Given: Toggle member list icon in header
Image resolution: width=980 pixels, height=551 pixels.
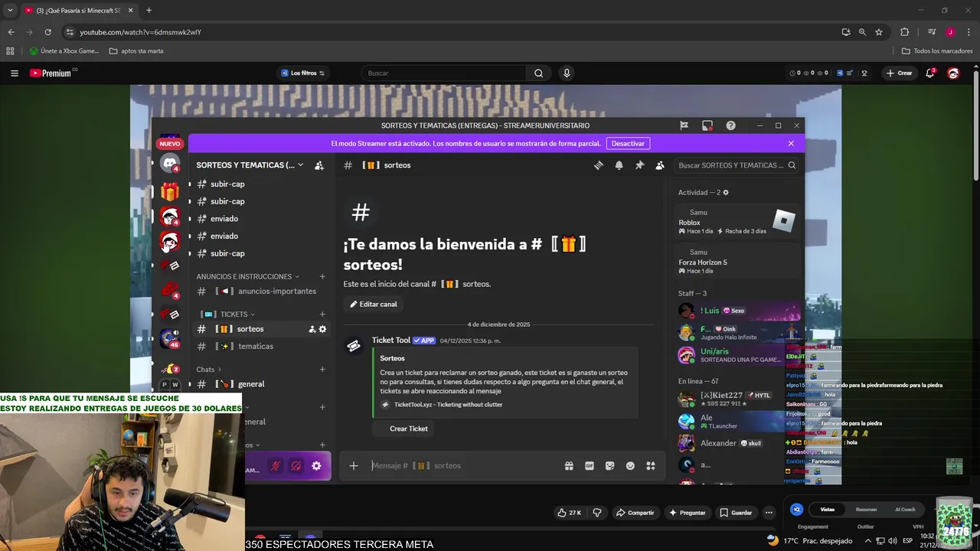Looking at the screenshot, I should (659, 165).
